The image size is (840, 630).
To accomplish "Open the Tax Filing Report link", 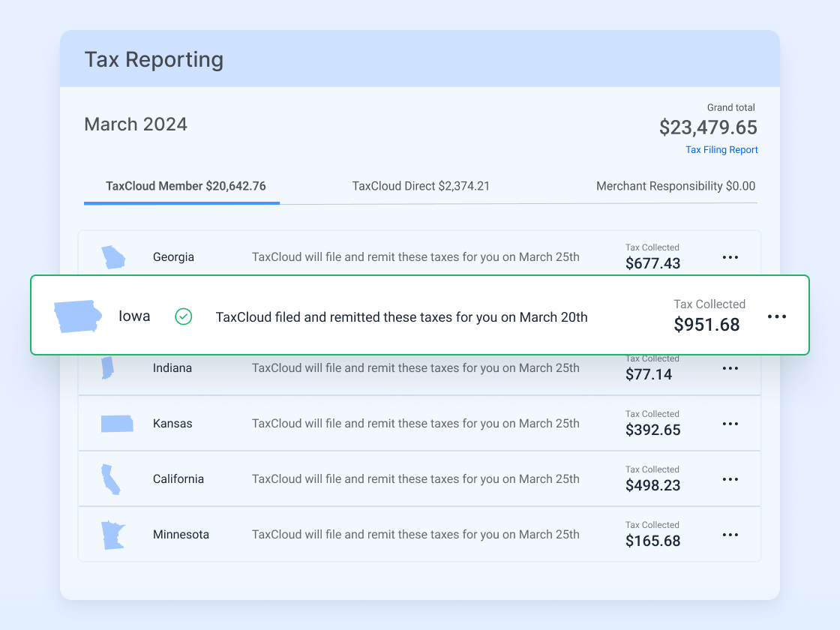I will click(x=721, y=149).
